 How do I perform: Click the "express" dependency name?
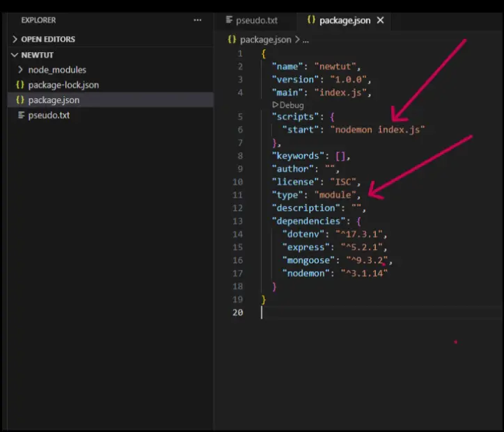[x=306, y=248]
